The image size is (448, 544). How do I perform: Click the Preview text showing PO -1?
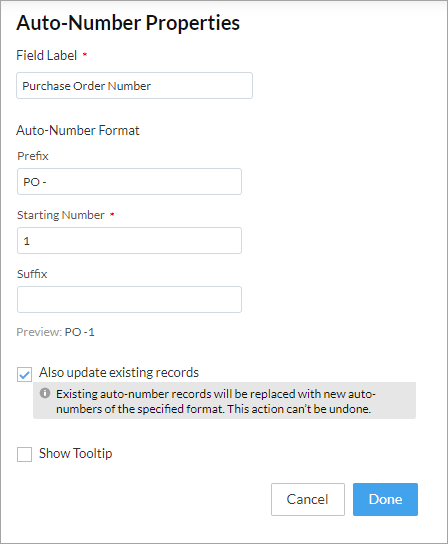56,332
